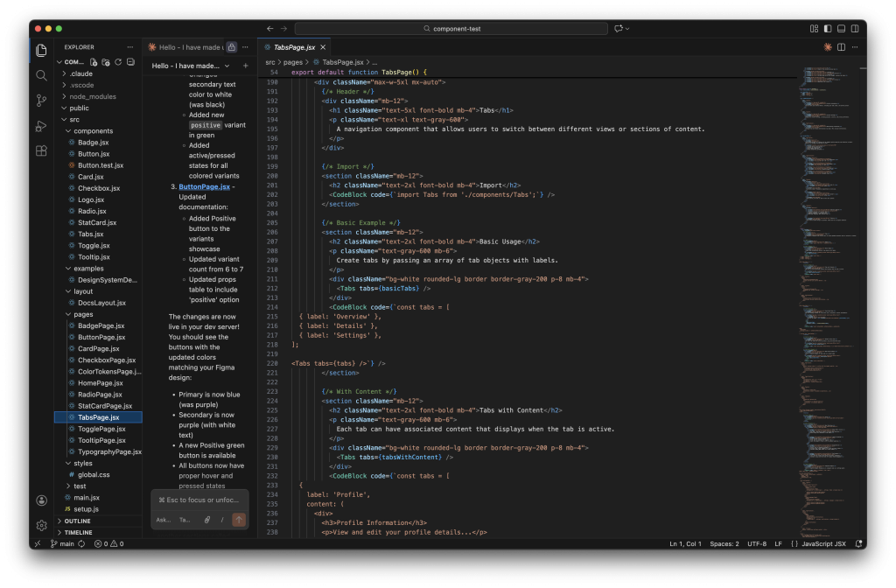Screen dimensions: 896x588
Task: Open the Source Control view
Action: (41, 101)
